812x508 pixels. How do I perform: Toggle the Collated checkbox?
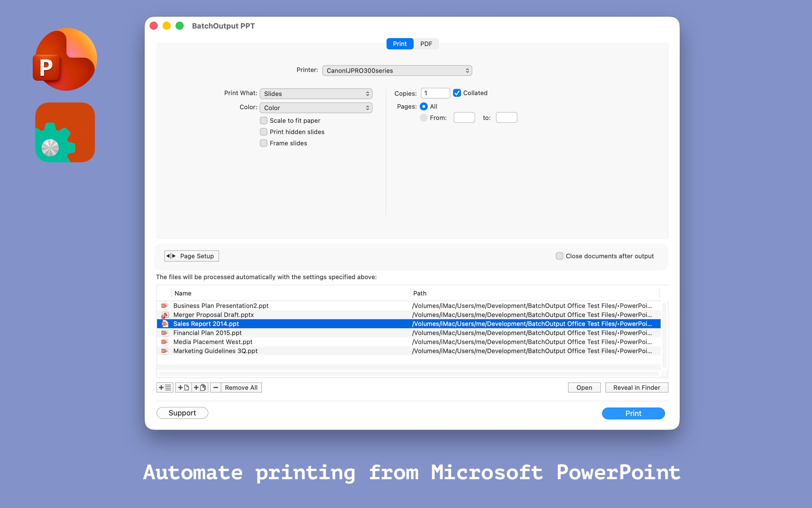pyautogui.click(x=457, y=93)
